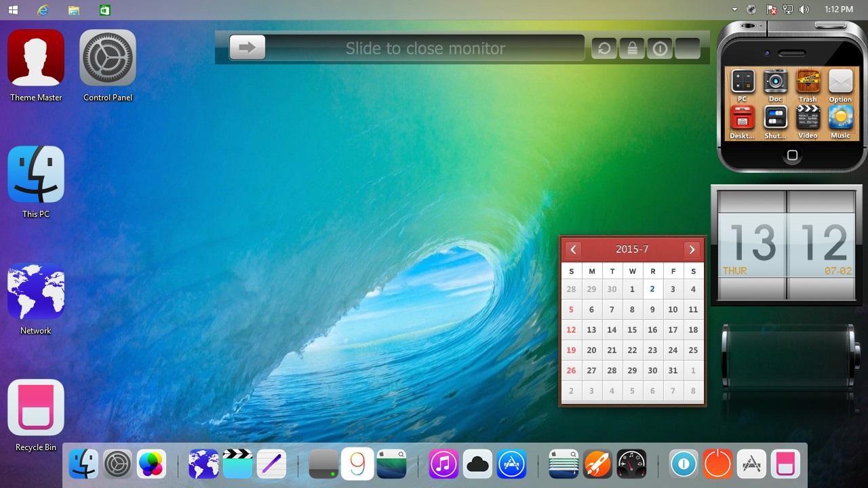Open File Explorer from the taskbar
The image size is (868, 488).
click(74, 10)
